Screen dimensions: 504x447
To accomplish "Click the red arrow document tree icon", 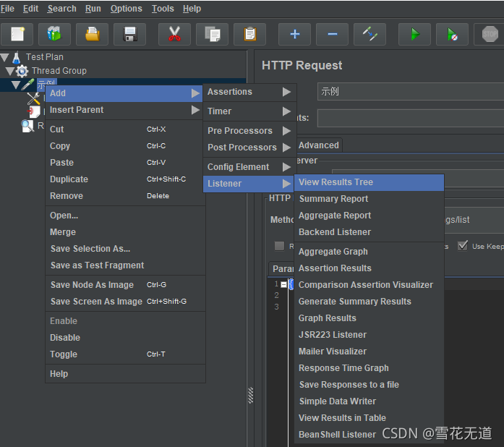I will tap(33, 112).
